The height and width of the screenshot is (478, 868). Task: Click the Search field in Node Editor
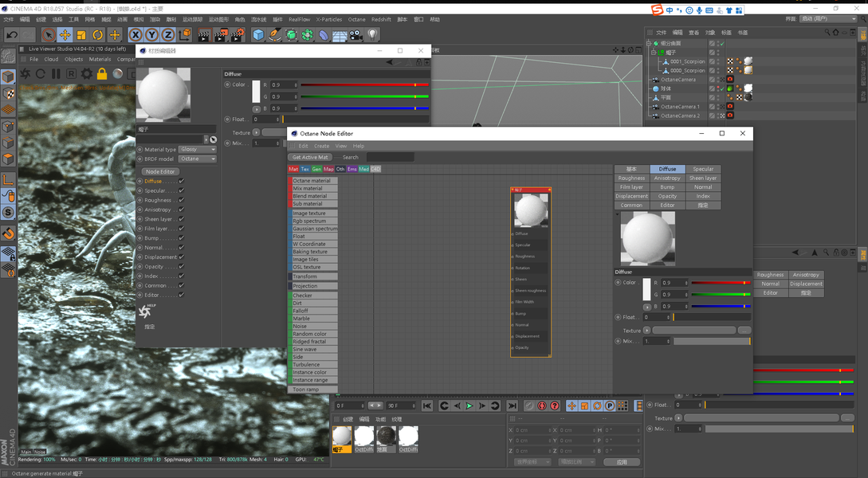pos(391,157)
